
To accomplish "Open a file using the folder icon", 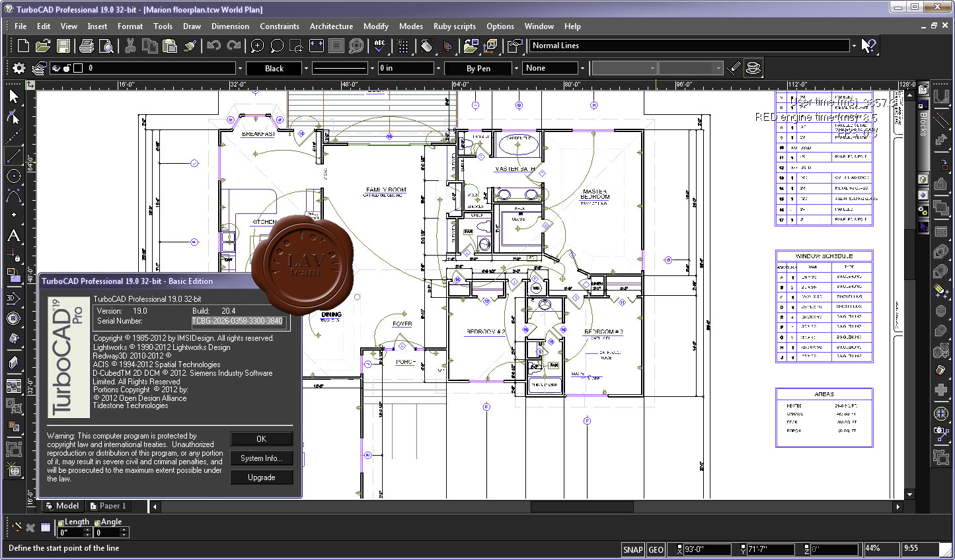I will (43, 46).
